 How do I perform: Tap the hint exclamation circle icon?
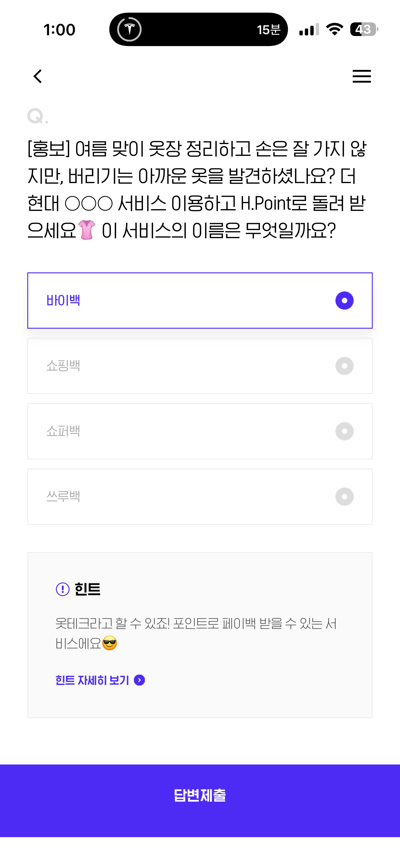(63, 589)
